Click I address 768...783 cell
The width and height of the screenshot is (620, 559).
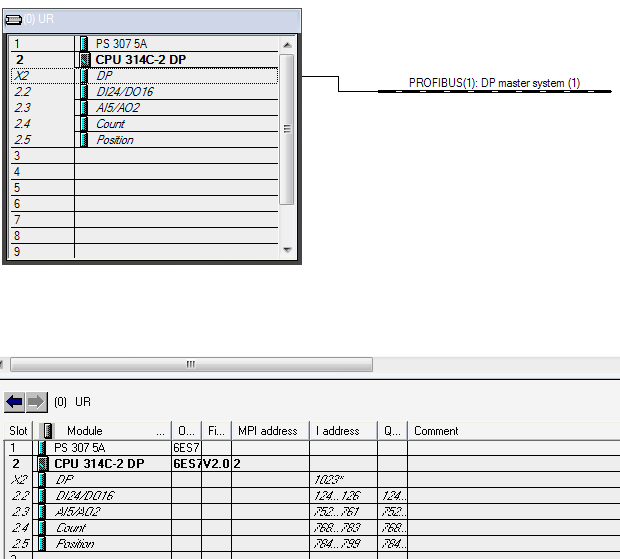pos(343,528)
